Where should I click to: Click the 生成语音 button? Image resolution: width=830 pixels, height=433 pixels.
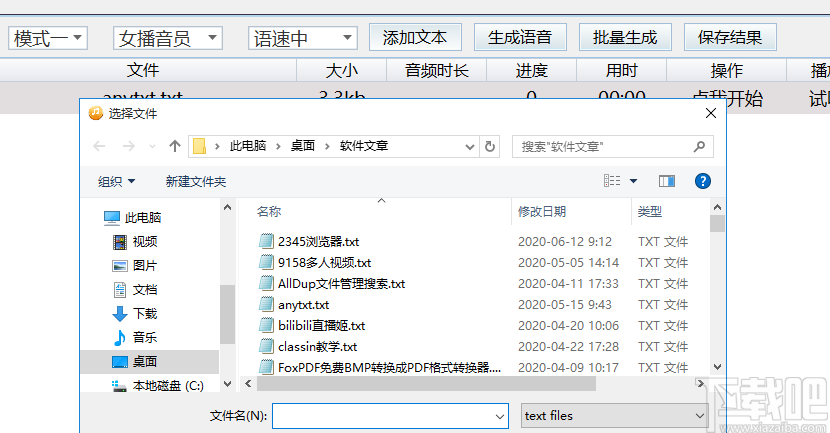[x=520, y=37]
